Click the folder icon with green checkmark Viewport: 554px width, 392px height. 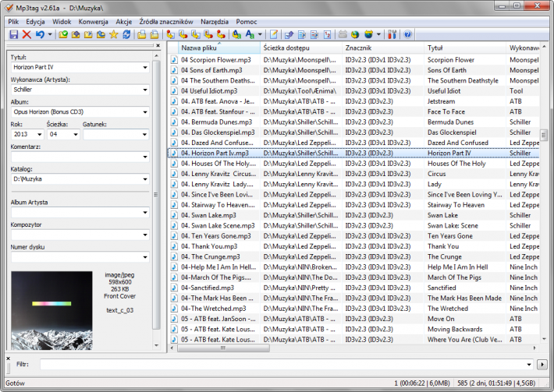(x=63, y=34)
